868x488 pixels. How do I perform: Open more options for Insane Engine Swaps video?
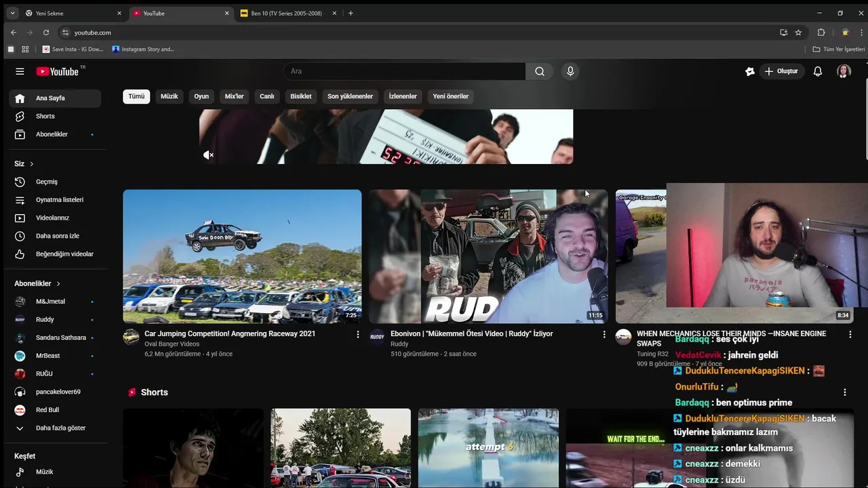[x=850, y=334]
